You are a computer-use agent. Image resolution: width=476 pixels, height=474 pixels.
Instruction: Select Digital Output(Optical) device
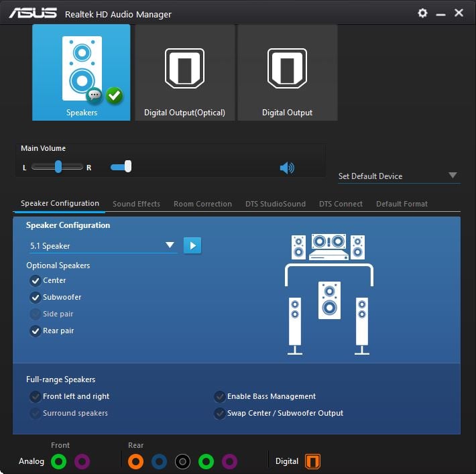tap(184, 72)
